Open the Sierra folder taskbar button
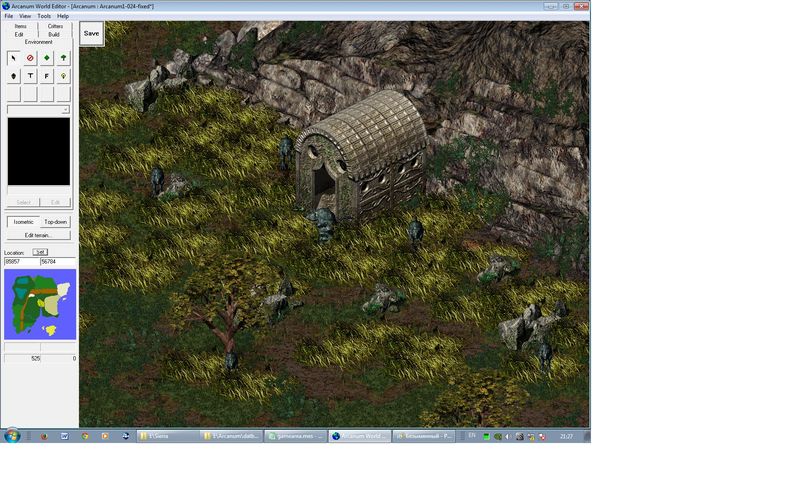This screenshot has width=800, height=497. [167, 436]
